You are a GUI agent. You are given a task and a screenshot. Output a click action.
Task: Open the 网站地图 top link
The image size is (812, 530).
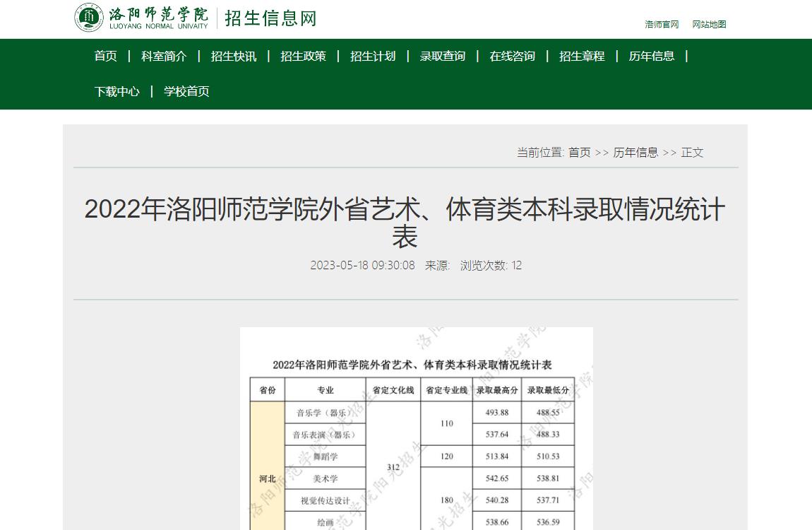coord(709,24)
